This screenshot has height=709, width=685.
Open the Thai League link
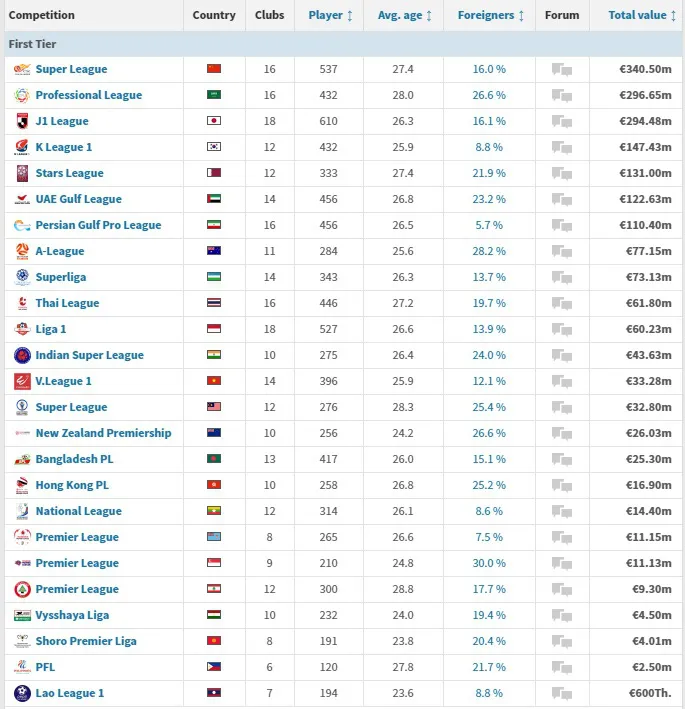point(67,303)
